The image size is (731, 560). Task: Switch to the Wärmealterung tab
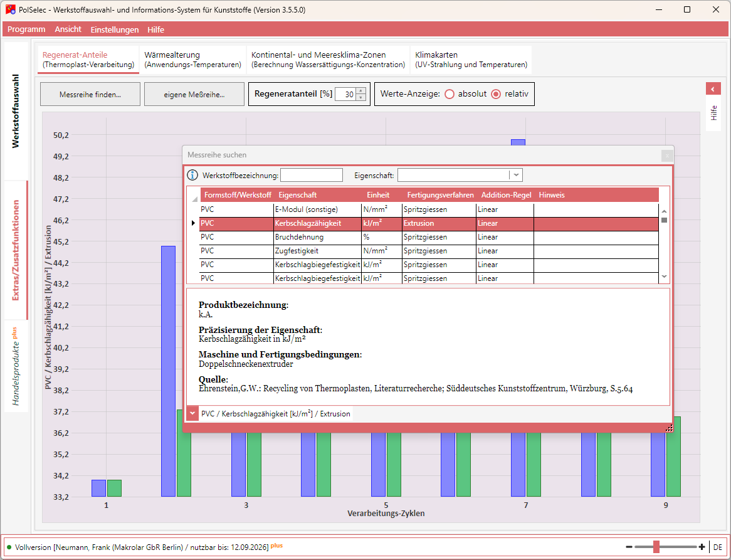click(x=192, y=60)
